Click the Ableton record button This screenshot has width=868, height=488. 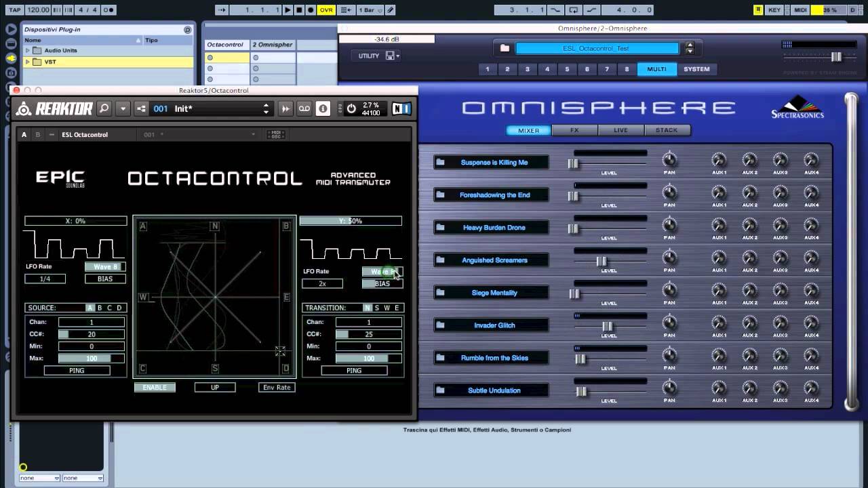point(311,10)
